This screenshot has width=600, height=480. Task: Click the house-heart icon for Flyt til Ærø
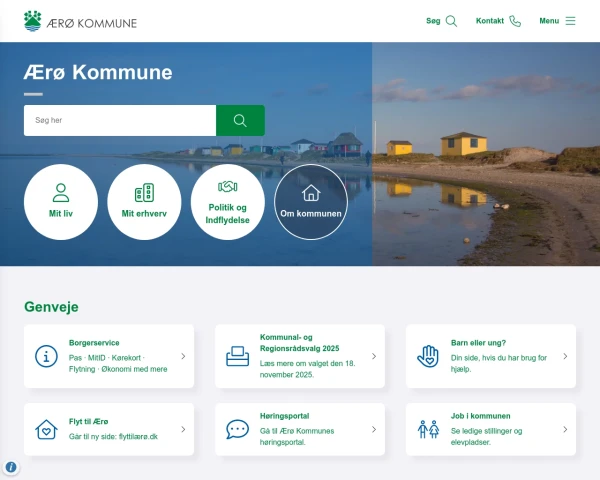[x=46, y=430]
